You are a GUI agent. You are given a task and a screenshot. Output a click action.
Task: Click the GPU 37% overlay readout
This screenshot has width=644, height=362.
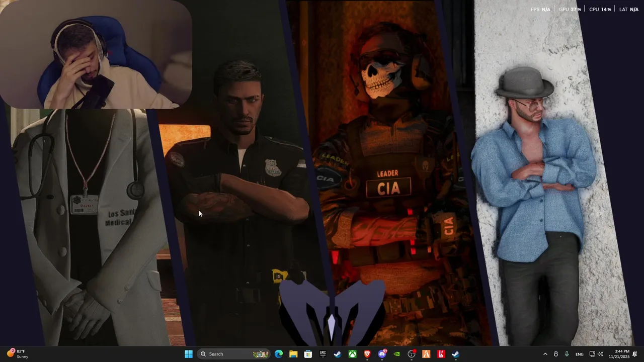pos(570,10)
